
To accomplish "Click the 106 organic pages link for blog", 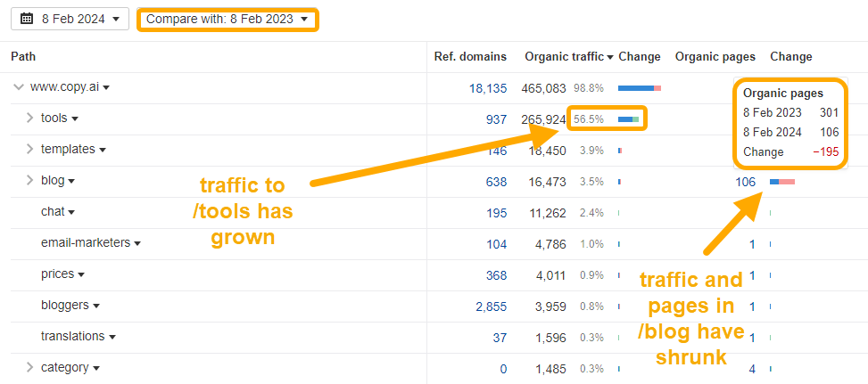I will pos(745,182).
